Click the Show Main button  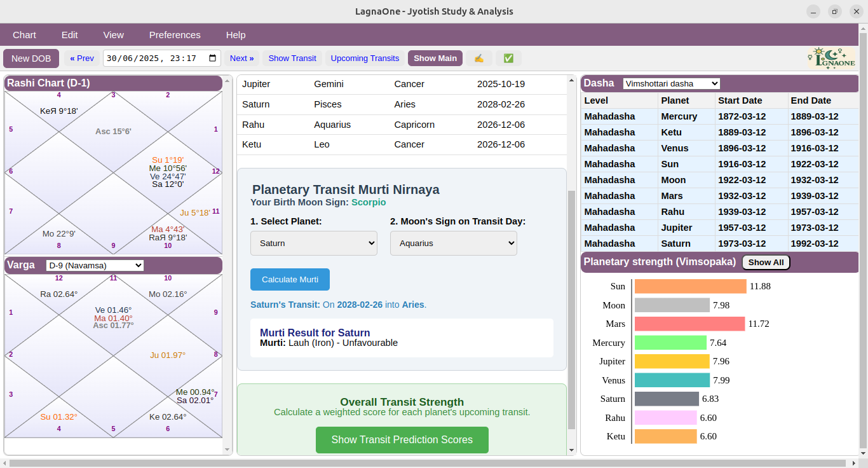pos(435,59)
